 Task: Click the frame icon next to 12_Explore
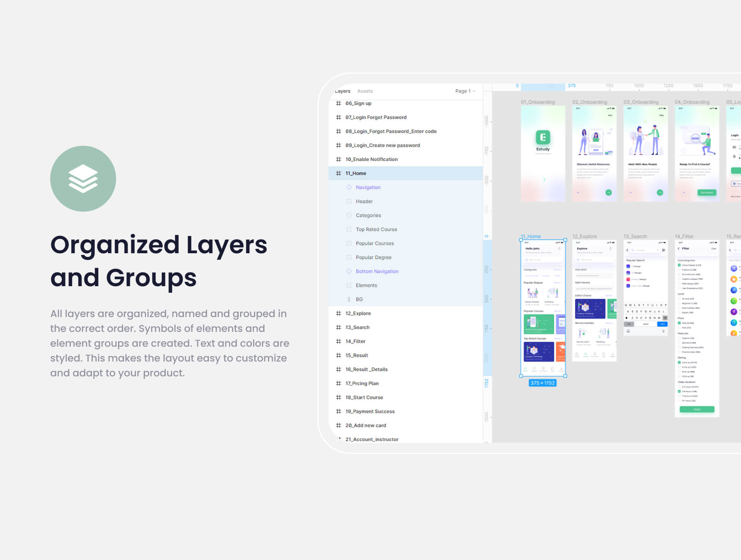pyautogui.click(x=338, y=313)
